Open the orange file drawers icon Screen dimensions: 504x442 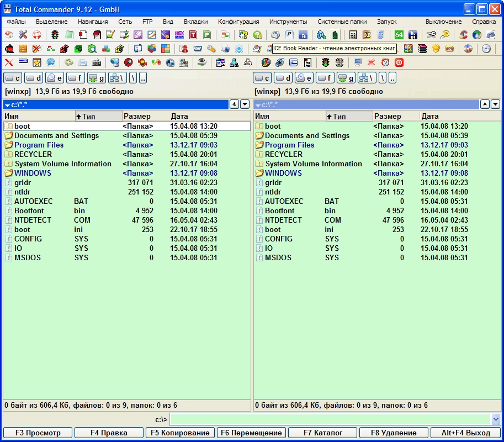pos(23,49)
